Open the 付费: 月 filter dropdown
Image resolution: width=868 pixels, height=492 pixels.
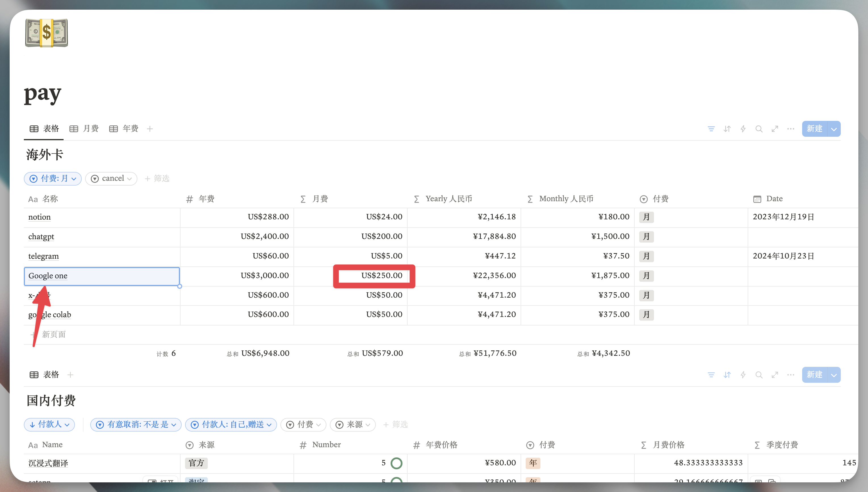[53, 178]
